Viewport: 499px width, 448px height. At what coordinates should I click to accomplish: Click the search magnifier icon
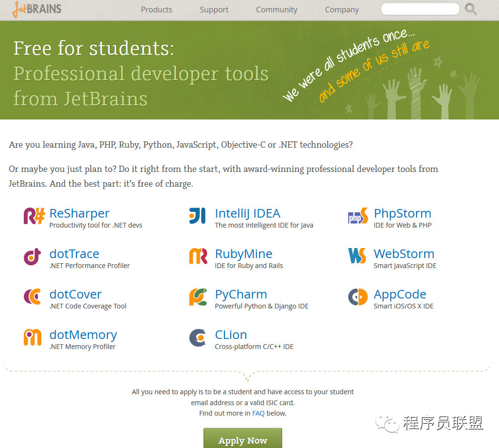pyautogui.click(x=470, y=9)
